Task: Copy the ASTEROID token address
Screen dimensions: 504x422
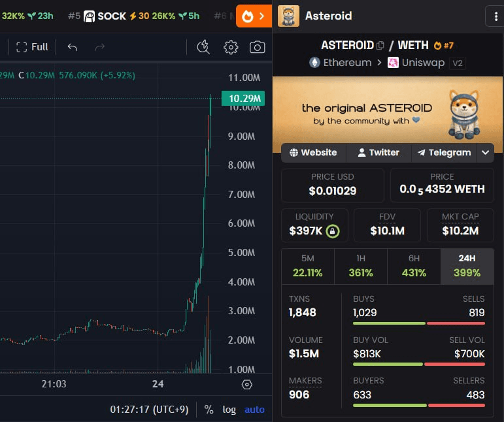Action: tap(380, 46)
